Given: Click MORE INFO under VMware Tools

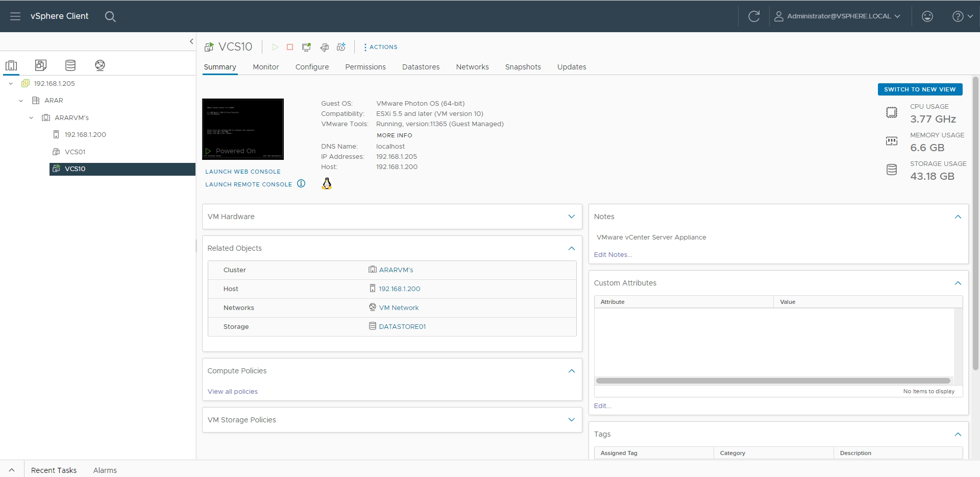Looking at the screenshot, I should point(395,135).
